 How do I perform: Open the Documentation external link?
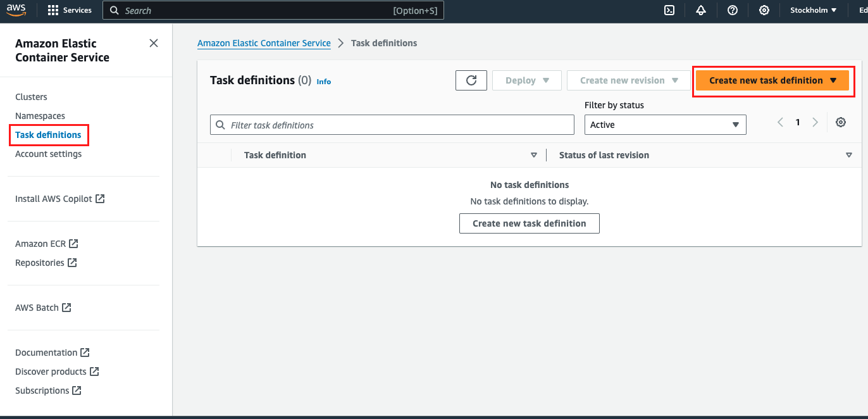click(52, 353)
